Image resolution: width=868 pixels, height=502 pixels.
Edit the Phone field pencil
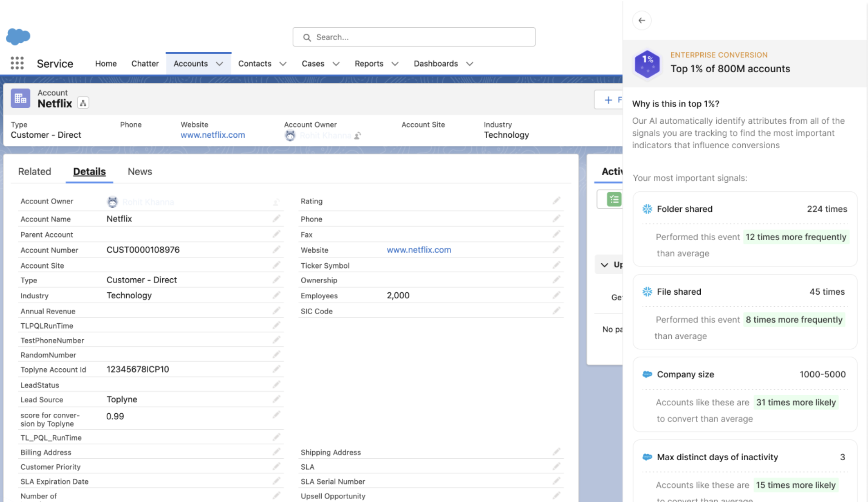pyautogui.click(x=556, y=219)
